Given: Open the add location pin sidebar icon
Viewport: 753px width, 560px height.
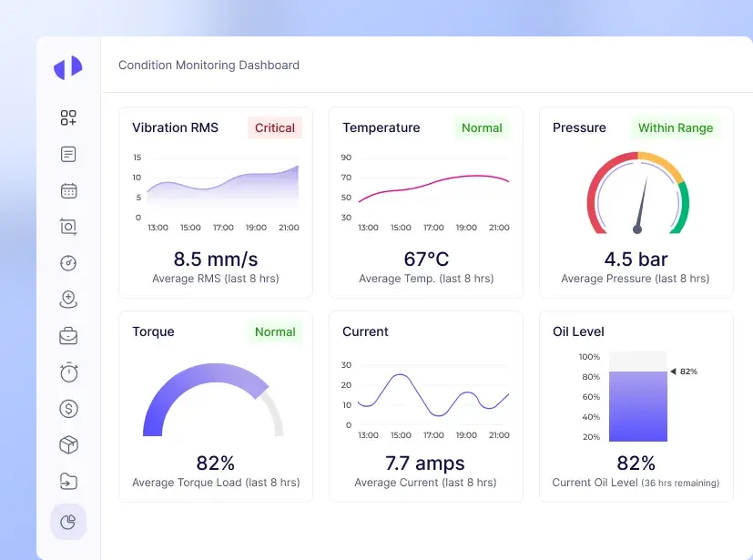Looking at the screenshot, I should click(68, 300).
